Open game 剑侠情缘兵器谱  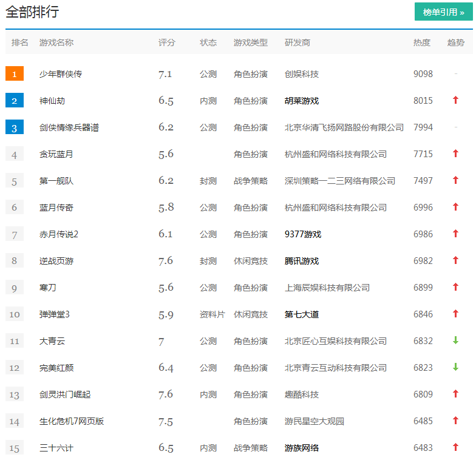pos(69,127)
